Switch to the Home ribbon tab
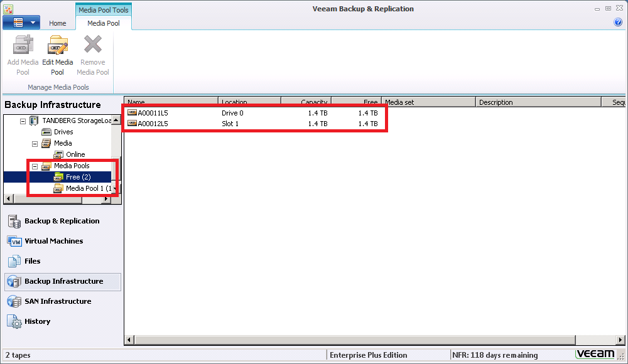Image resolution: width=628 pixels, height=364 pixels. pyautogui.click(x=58, y=23)
